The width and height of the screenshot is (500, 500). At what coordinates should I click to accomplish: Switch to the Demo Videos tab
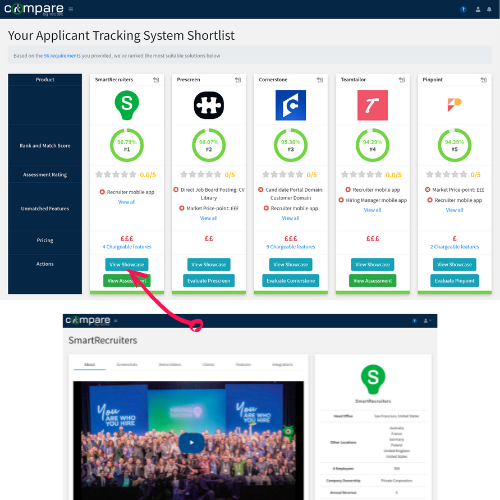point(170,364)
